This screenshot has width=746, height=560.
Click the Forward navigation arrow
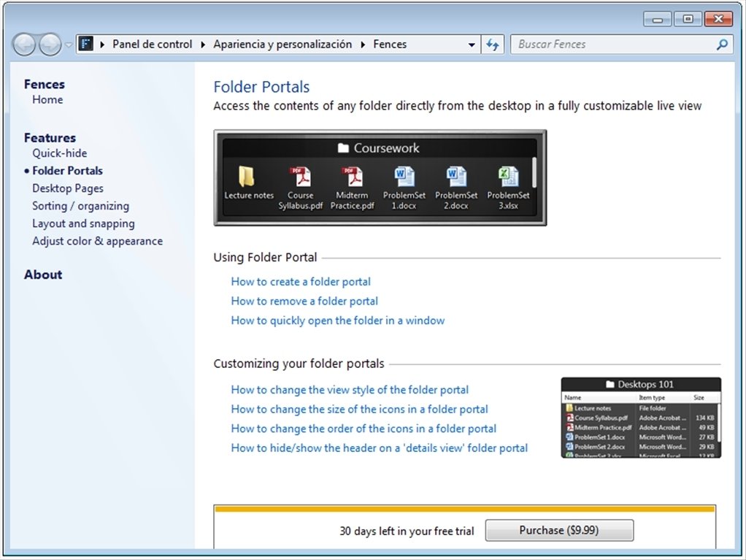click(50, 45)
